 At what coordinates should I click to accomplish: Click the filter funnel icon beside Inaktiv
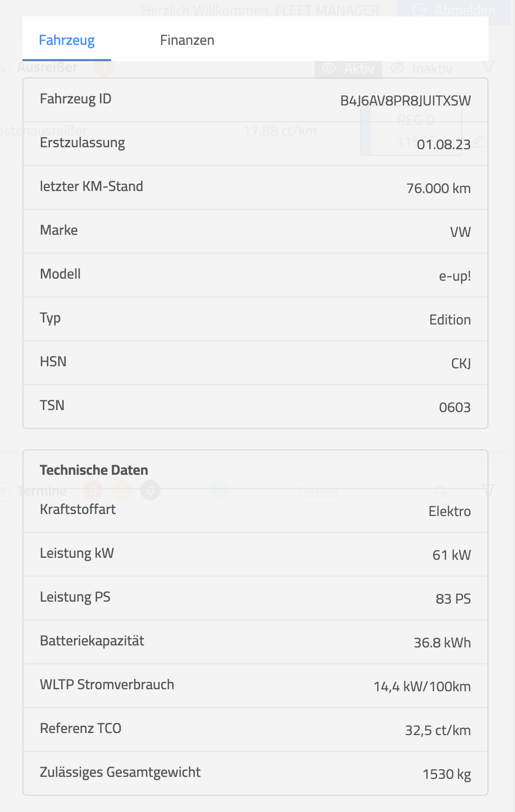click(488, 67)
